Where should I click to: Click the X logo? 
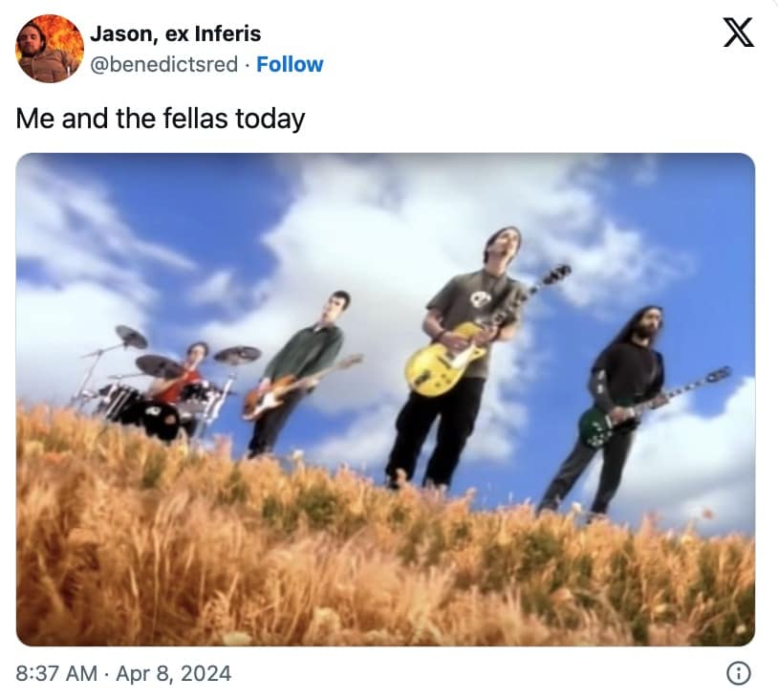pyautogui.click(x=738, y=33)
